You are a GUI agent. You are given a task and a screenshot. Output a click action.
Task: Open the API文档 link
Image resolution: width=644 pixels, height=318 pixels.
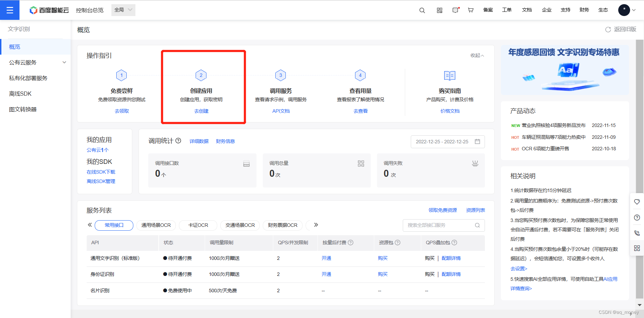[x=281, y=111]
